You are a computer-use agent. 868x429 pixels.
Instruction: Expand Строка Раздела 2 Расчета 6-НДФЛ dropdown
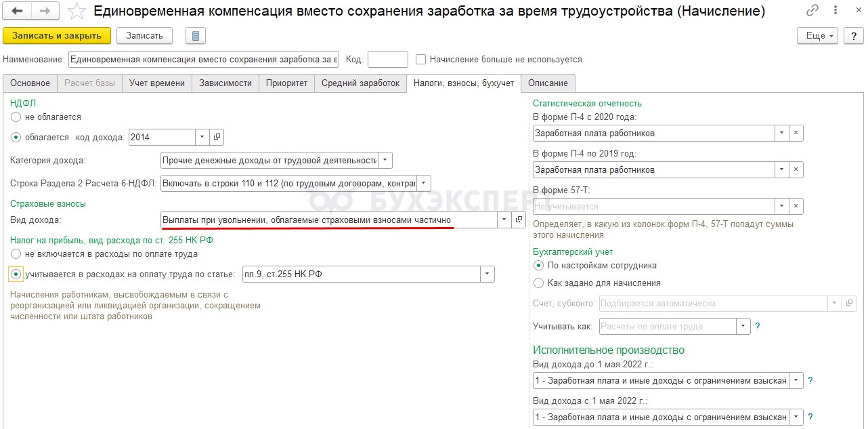click(x=423, y=183)
